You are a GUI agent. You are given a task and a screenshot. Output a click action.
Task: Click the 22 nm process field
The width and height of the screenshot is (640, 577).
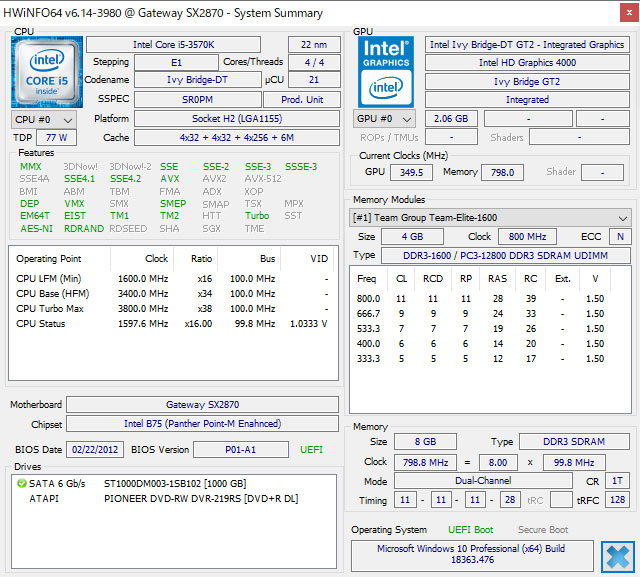click(x=314, y=44)
